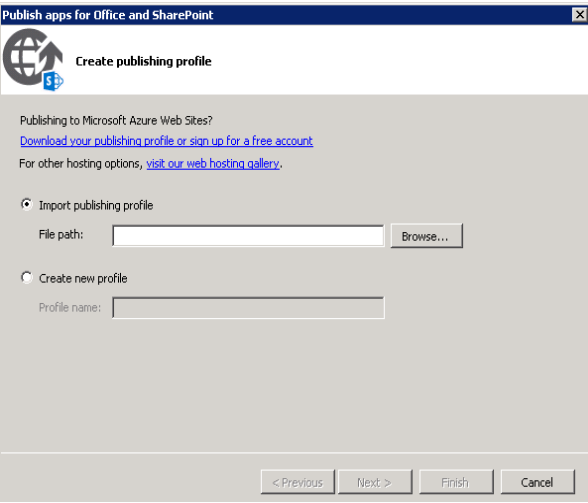Click into the File path text box
This screenshot has width=588, height=503.
tap(248, 236)
